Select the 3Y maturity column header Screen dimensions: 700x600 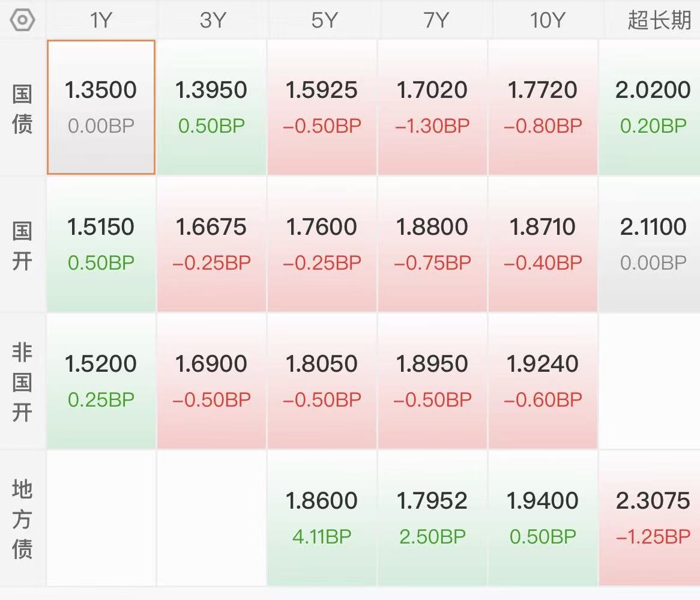pos(212,20)
